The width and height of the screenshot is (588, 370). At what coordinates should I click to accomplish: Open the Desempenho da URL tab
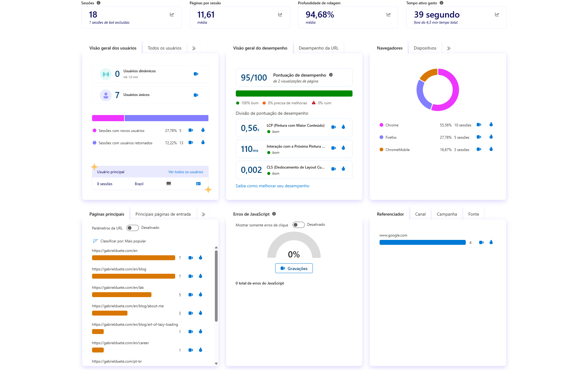(319, 48)
